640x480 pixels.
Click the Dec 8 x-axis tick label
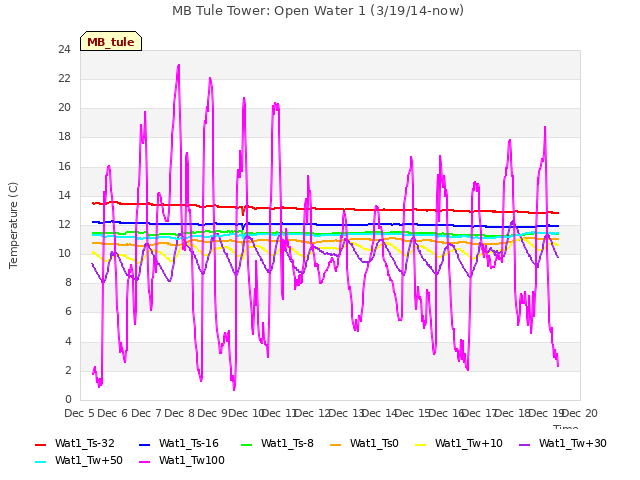[x=179, y=413]
